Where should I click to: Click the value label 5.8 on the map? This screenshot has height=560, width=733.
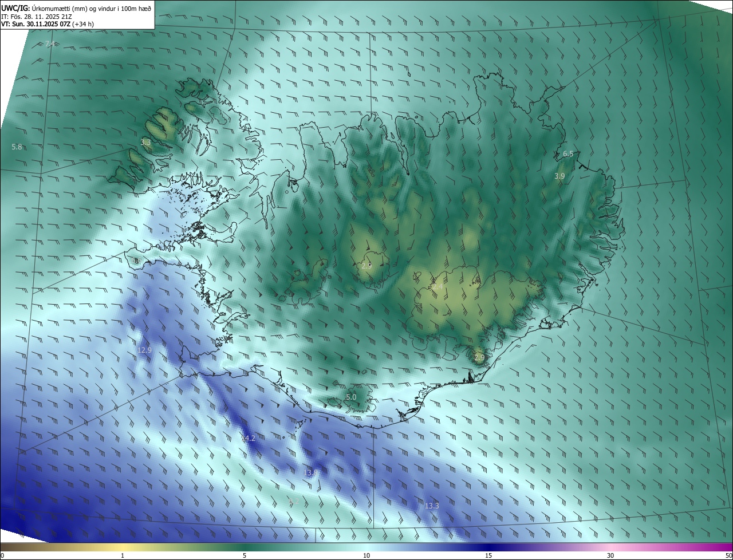point(17,147)
